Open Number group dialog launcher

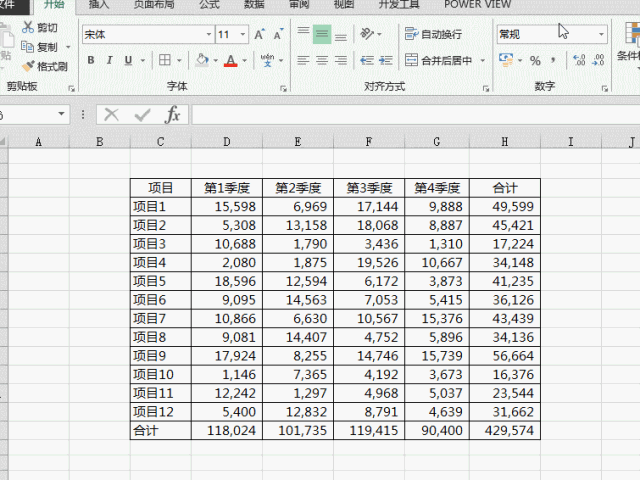[x=604, y=89]
